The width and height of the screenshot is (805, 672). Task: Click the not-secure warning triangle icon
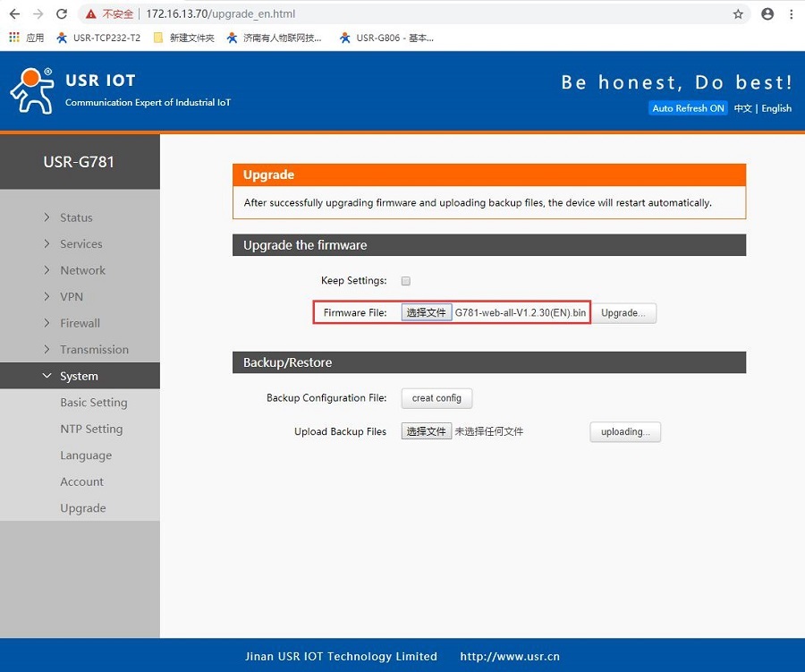pos(91,14)
